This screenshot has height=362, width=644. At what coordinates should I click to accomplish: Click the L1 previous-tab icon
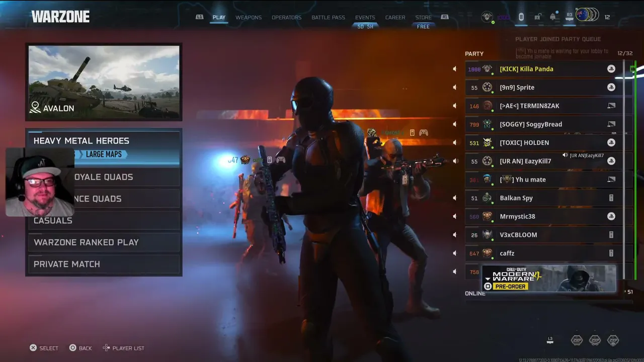click(x=200, y=17)
